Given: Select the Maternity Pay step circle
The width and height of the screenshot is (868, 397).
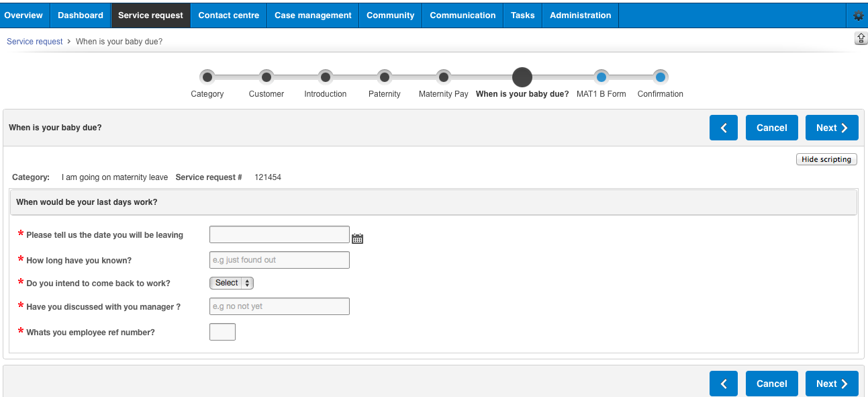Looking at the screenshot, I should point(443,77).
